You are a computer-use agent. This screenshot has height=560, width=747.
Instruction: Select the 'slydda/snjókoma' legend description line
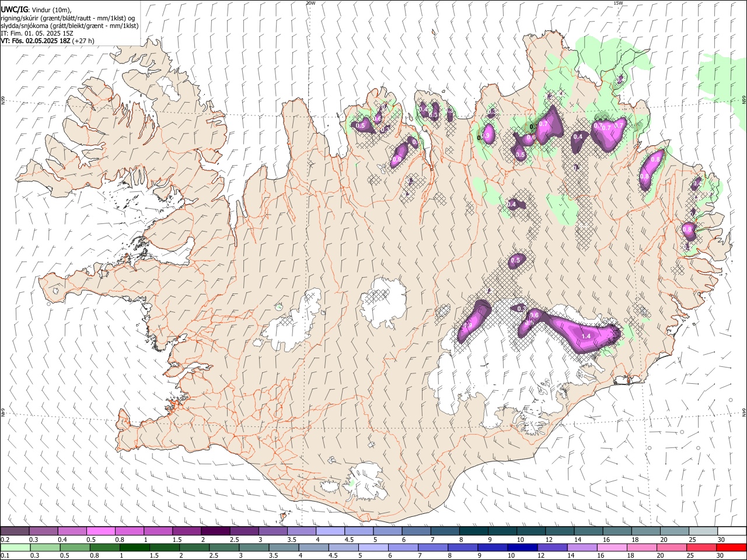pos(70,26)
